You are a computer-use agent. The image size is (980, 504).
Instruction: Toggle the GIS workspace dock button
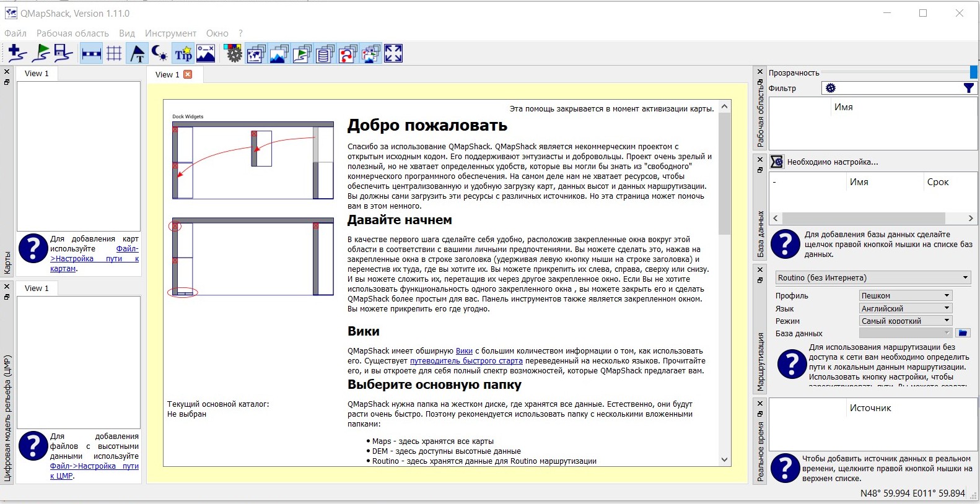click(x=302, y=54)
